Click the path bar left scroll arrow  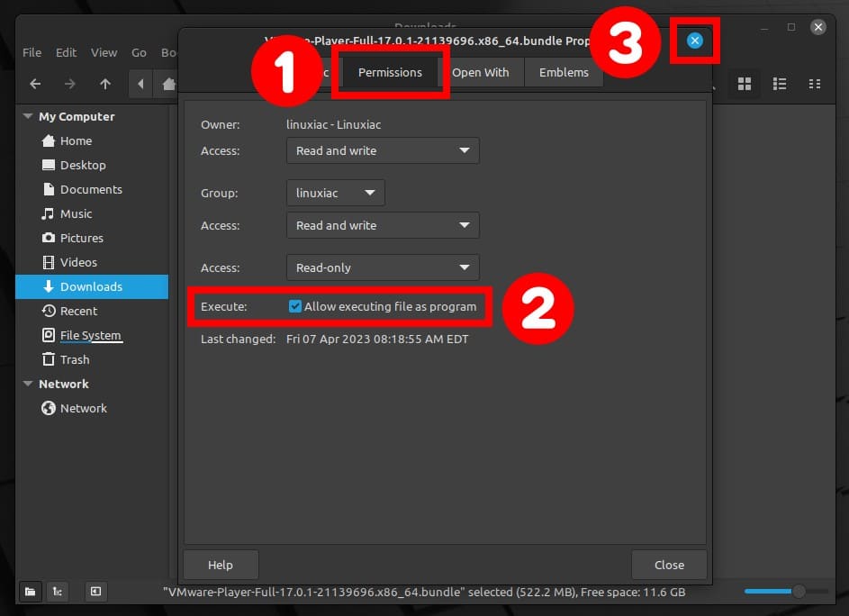140,84
